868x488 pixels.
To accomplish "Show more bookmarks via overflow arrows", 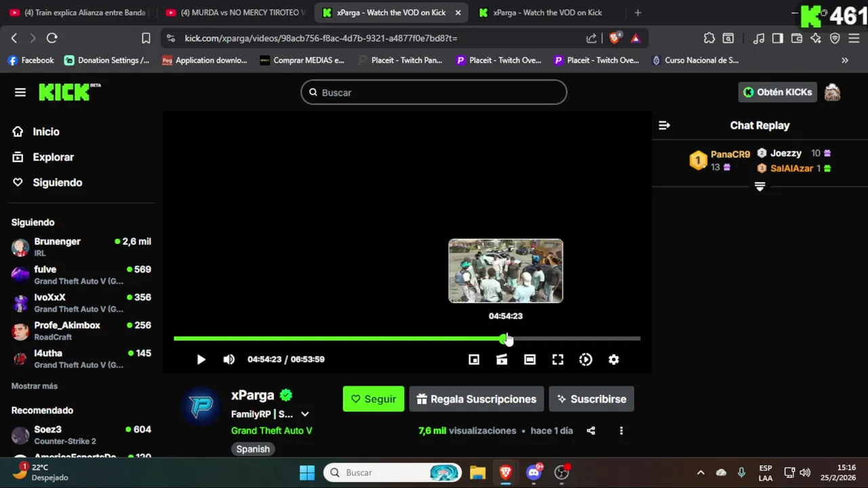I will (x=845, y=60).
